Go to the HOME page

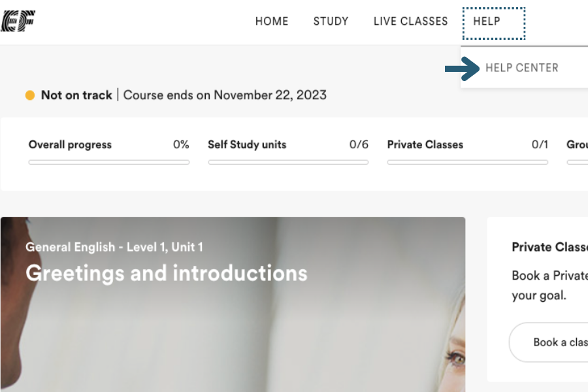coord(272,22)
